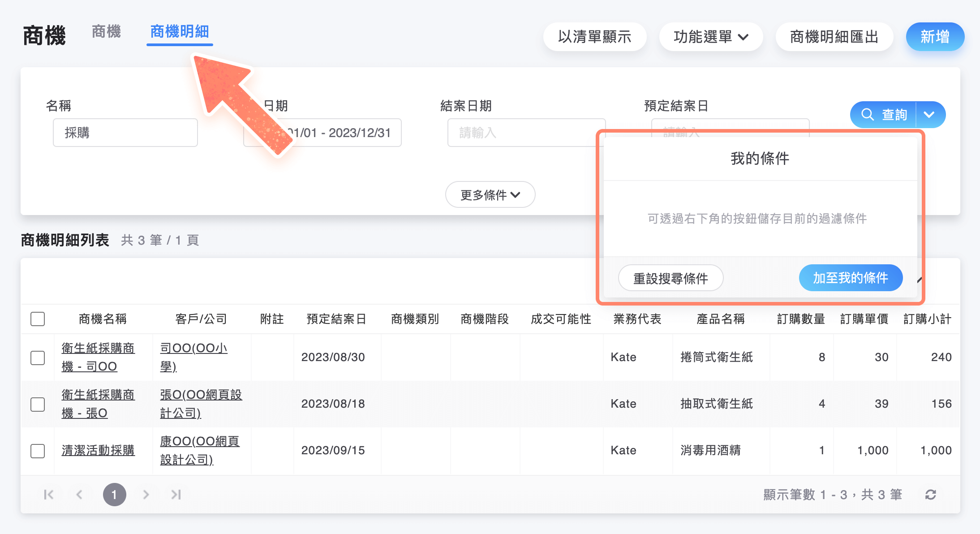Check the row for 清潔活動採購
This screenshot has width=980, height=534.
[38, 451]
